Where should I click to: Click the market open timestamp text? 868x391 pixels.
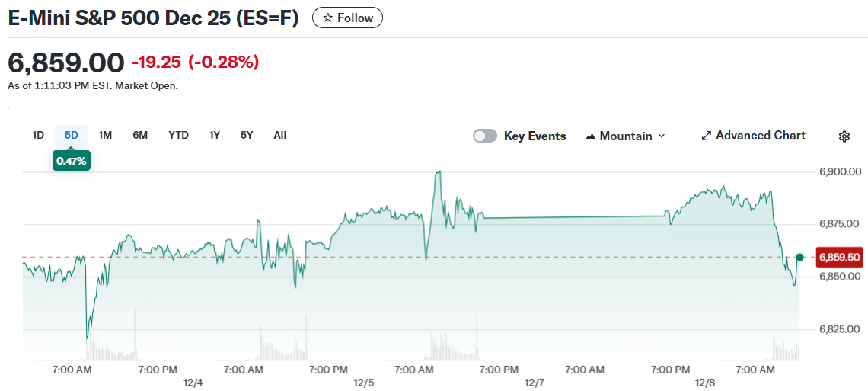[x=93, y=86]
